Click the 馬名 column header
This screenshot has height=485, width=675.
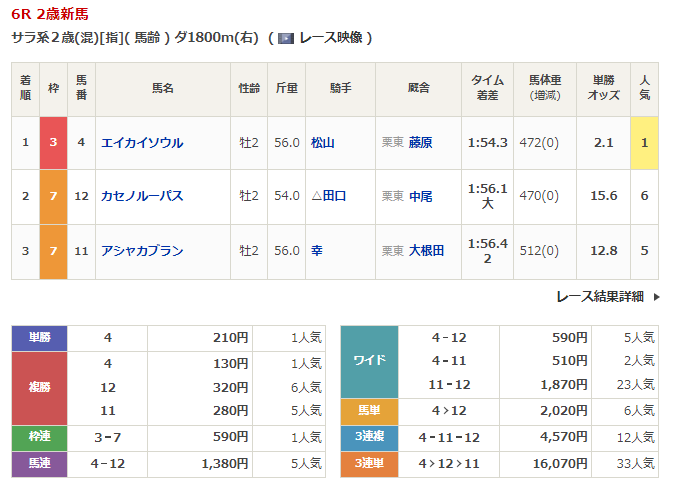(x=163, y=88)
